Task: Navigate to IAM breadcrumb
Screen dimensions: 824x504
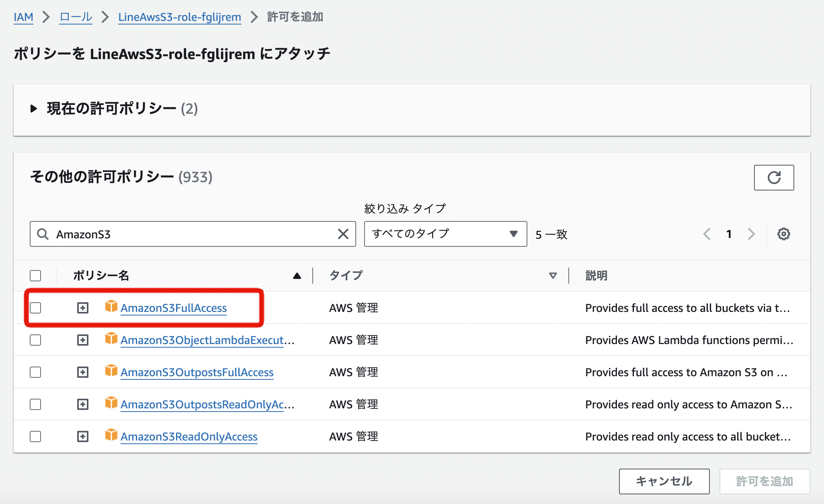Action: tap(23, 17)
